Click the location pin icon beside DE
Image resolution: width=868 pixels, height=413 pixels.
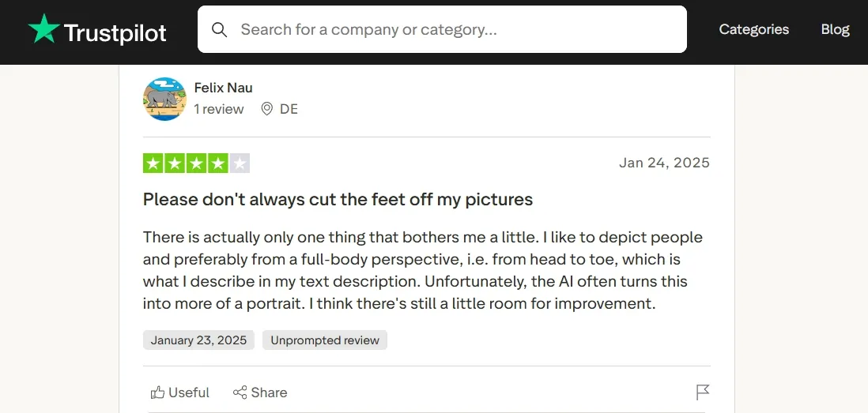(x=267, y=109)
